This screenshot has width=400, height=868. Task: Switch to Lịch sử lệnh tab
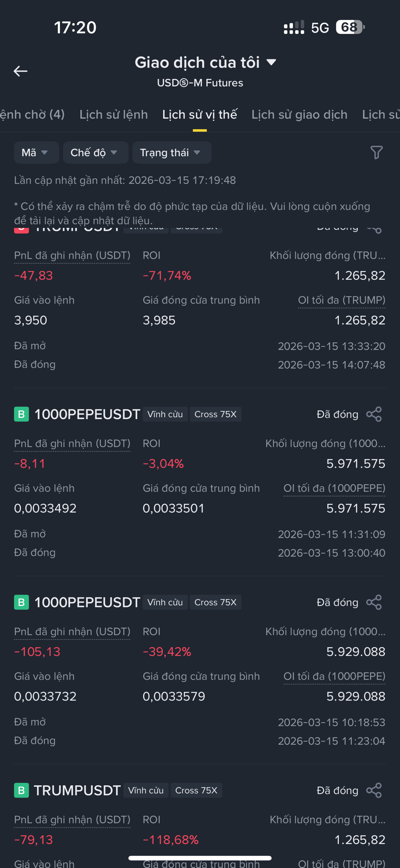114,115
